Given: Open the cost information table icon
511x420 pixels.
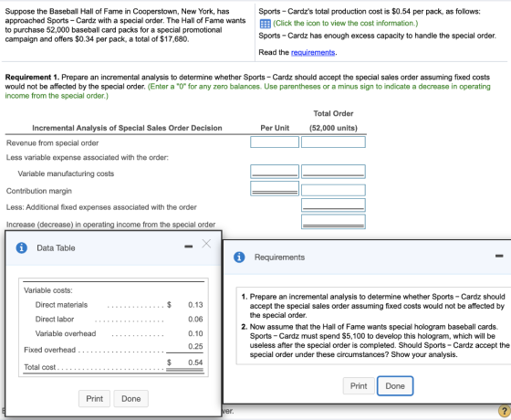Looking at the screenshot, I should point(265,24).
